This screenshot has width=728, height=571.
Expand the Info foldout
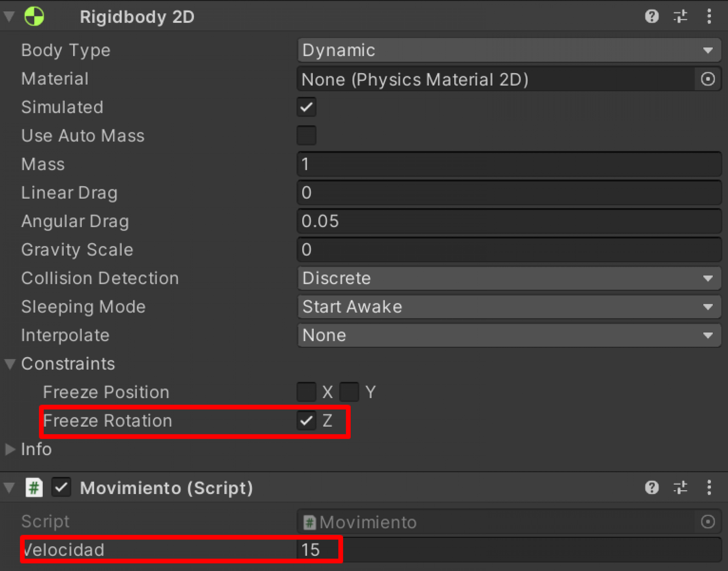coord(10,449)
